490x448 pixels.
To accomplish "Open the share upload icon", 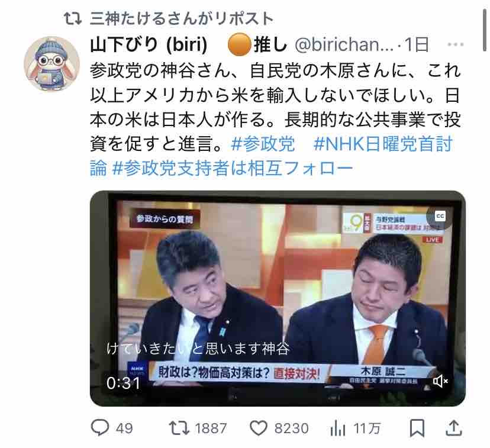I will point(454,428).
